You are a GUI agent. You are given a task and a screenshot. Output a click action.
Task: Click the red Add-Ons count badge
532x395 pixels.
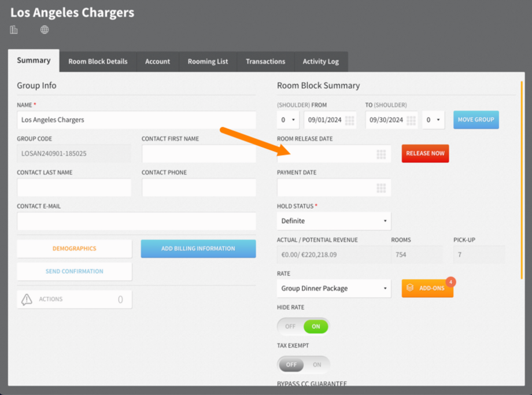(450, 282)
